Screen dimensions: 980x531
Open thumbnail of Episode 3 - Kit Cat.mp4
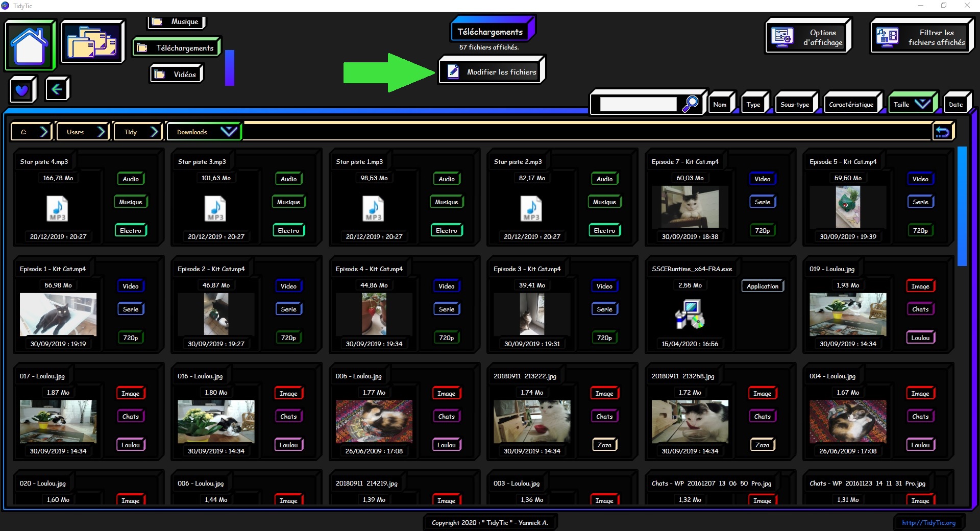click(532, 314)
